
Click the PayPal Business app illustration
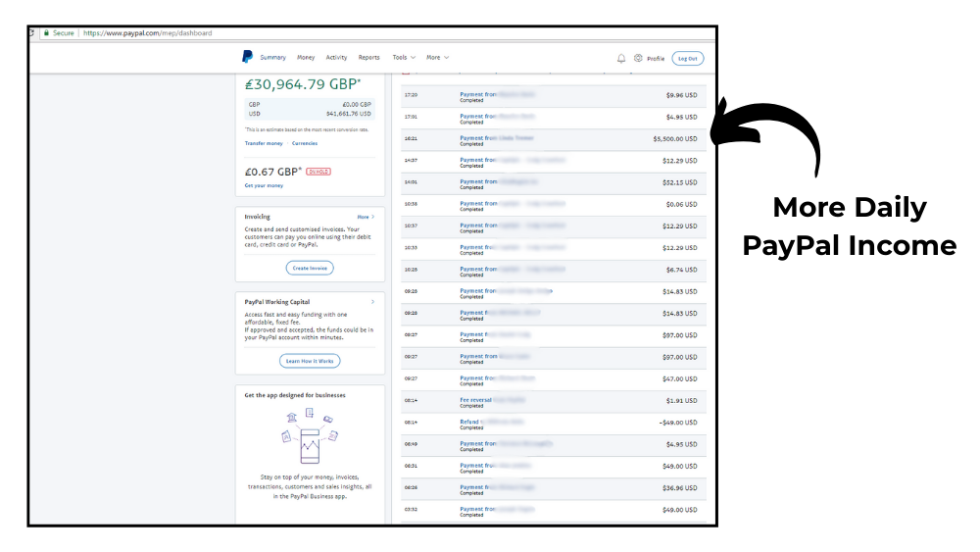pyautogui.click(x=310, y=435)
